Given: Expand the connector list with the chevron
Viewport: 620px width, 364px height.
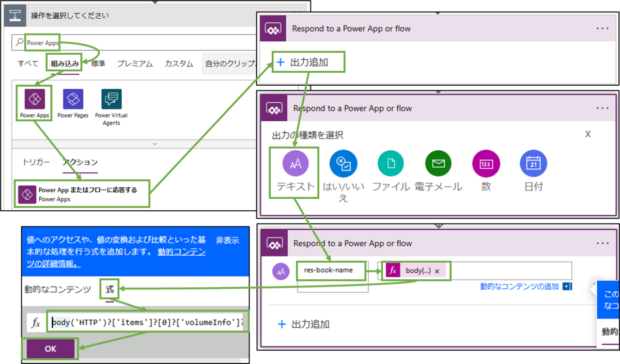Looking at the screenshot, I should pos(154,144).
